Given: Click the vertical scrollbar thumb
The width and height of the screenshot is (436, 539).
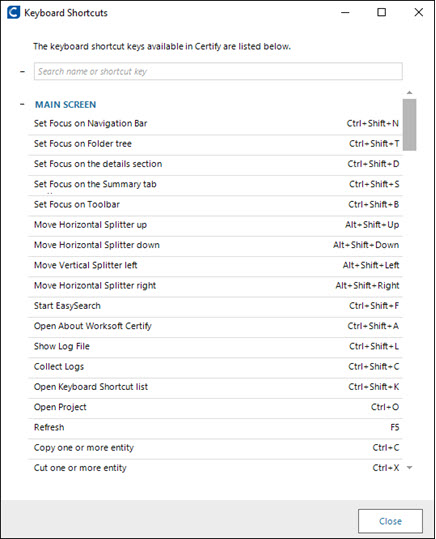Looking at the screenshot, I should (x=409, y=124).
